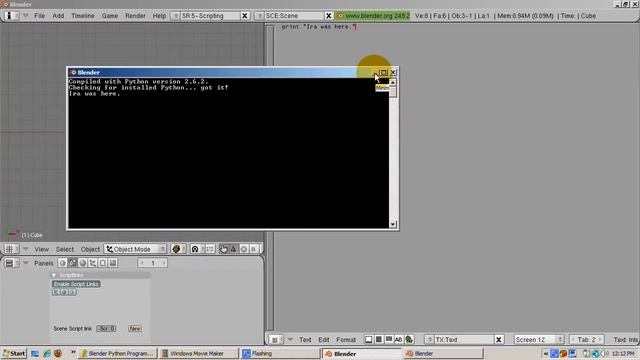
Task: Show material script links sphere icon
Action: pos(64,292)
